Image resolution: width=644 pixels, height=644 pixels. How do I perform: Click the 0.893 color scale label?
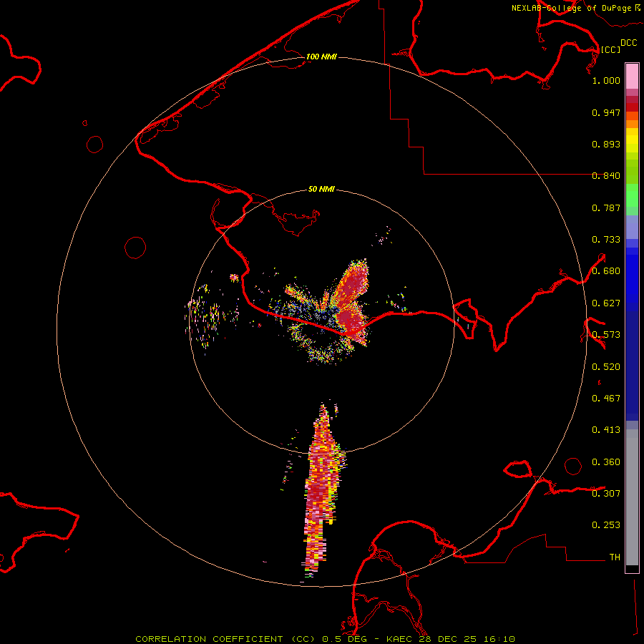(606, 144)
